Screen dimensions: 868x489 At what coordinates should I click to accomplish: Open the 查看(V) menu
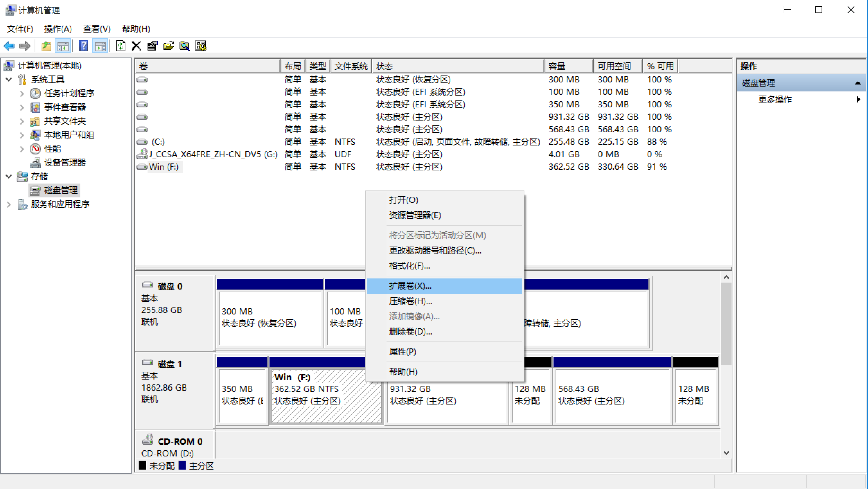97,29
